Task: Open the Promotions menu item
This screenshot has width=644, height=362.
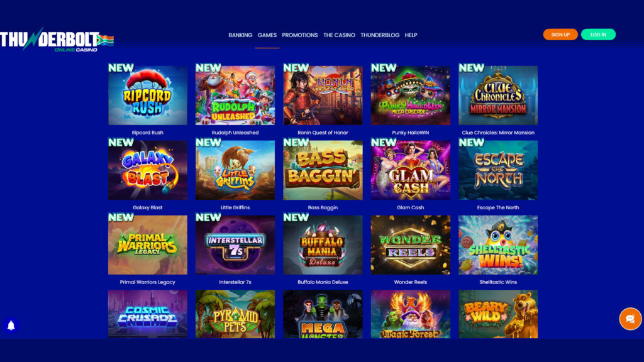Action: tap(300, 35)
